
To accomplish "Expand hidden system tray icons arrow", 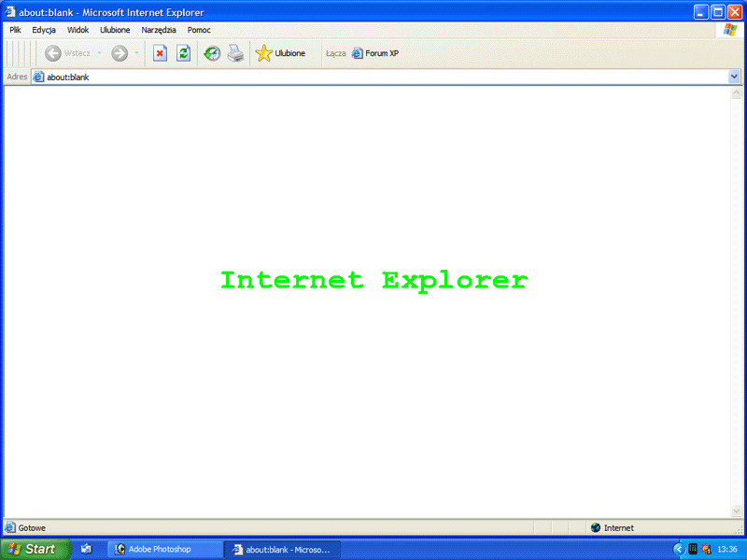I will pos(678,550).
